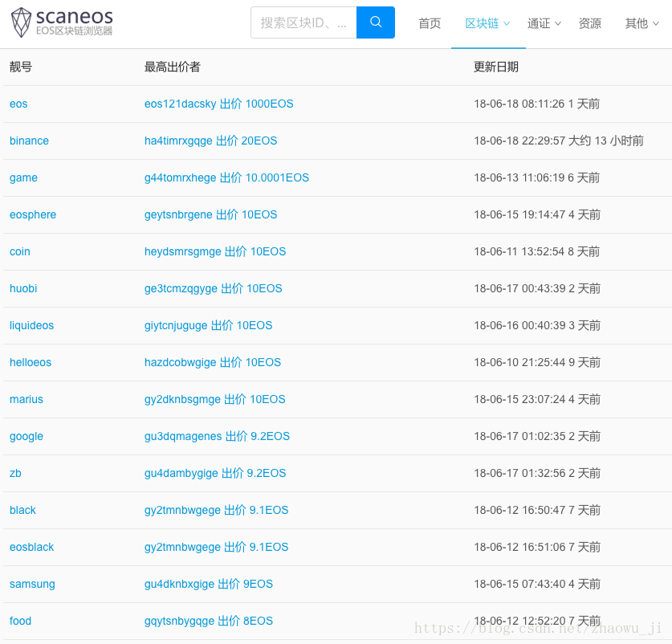Open the eos premium name link
This screenshot has width=672, height=644.
tap(18, 104)
